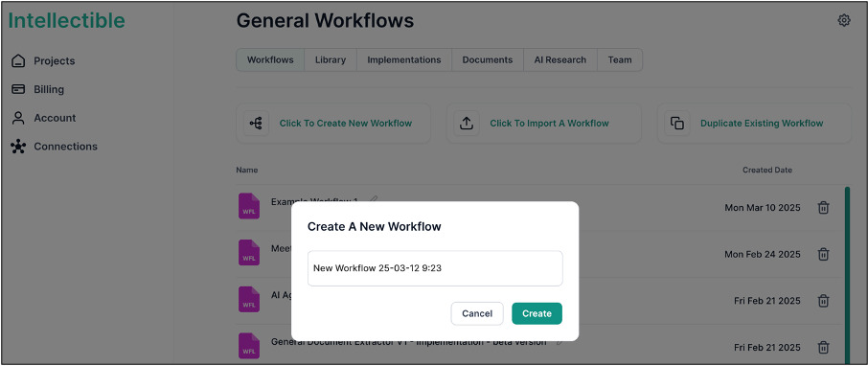868x366 pixels.
Task: Click the Mon Feb 24 2025 date
Action: [763, 255]
